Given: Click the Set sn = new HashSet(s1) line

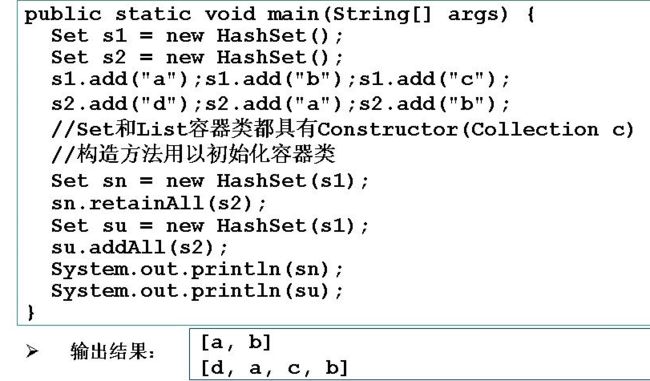Looking at the screenshot, I should tap(210, 181).
